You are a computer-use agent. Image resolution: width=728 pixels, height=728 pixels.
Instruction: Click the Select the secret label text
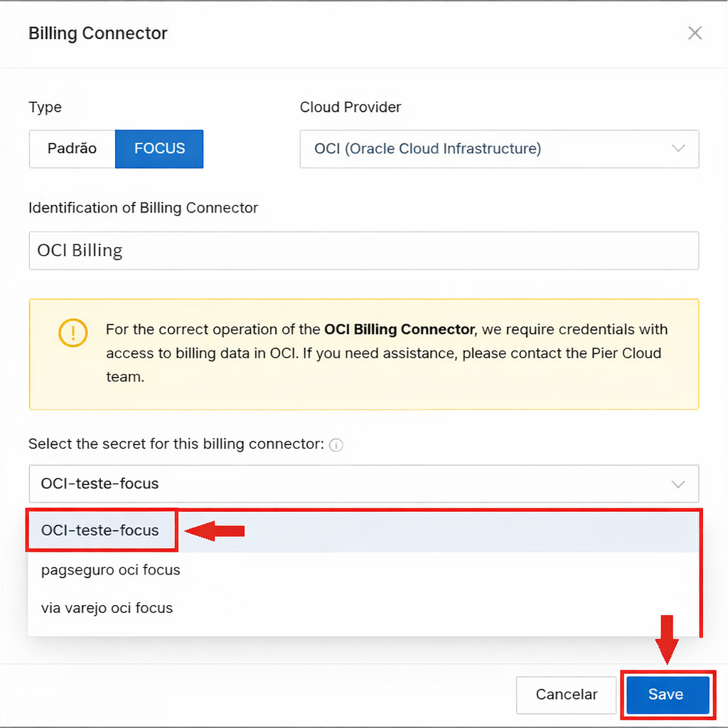pyautogui.click(x=176, y=444)
